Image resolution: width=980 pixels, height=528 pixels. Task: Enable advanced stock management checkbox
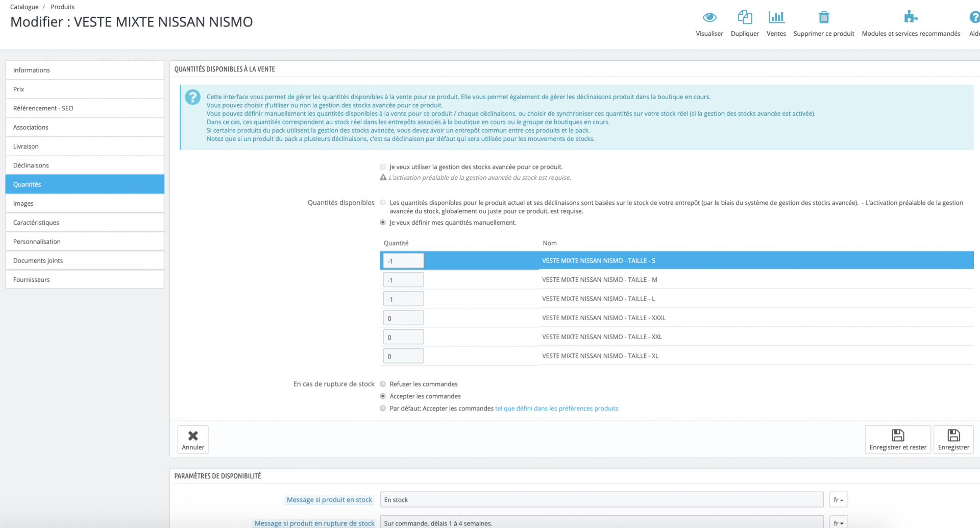click(383, 166)
